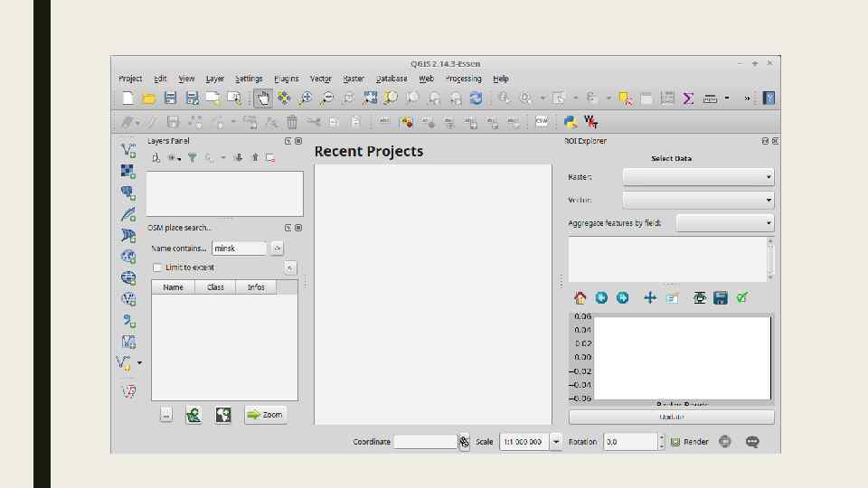Click the blue Forward arrow in ROI Explorer

click(x=622, y=297)
